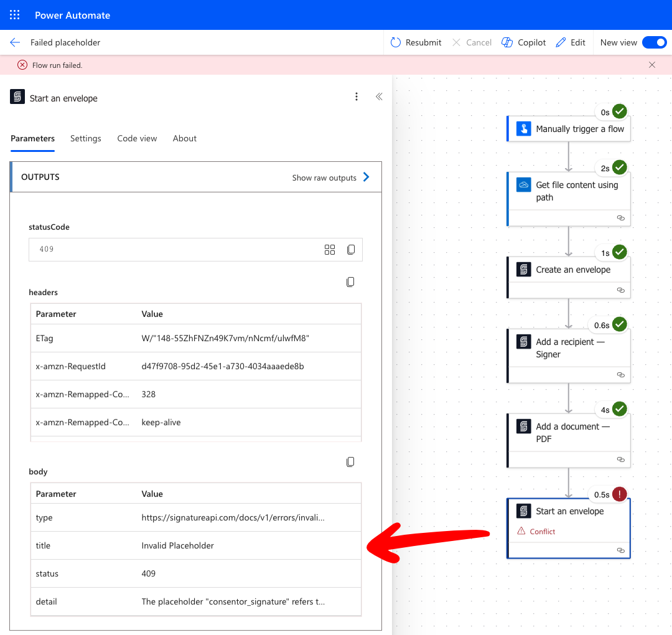Click grid view icon in statusCode field
The image size is (672, 635).
pyautogui.click(x=330, y=250)
